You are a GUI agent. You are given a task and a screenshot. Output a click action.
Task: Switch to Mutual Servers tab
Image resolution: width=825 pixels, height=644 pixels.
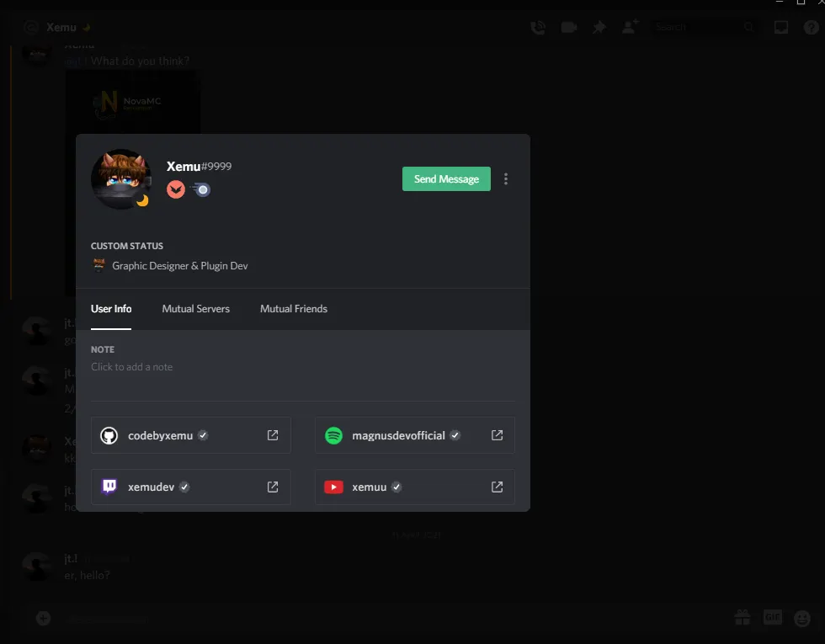click(x=195, y=309)
